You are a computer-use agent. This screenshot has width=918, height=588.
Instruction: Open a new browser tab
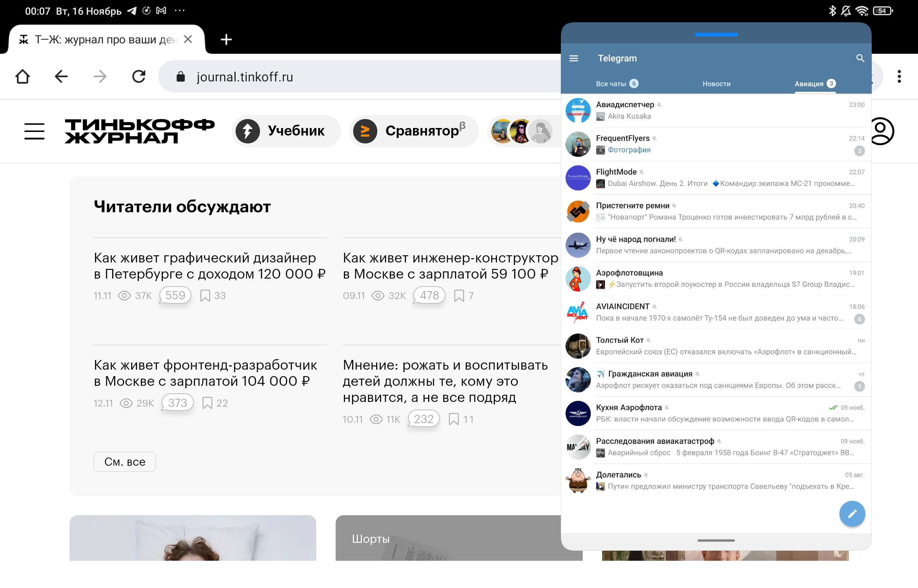click(226, 39)
